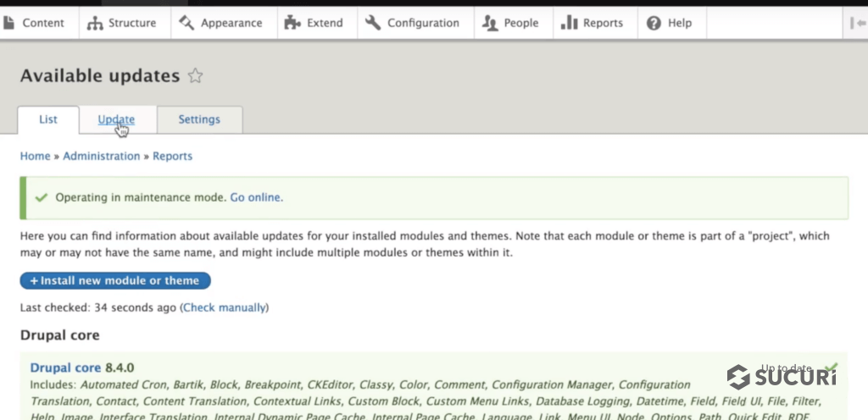
Task: Click the 'Go online' maintenance mode link
Action: click(x=255, y=197)
